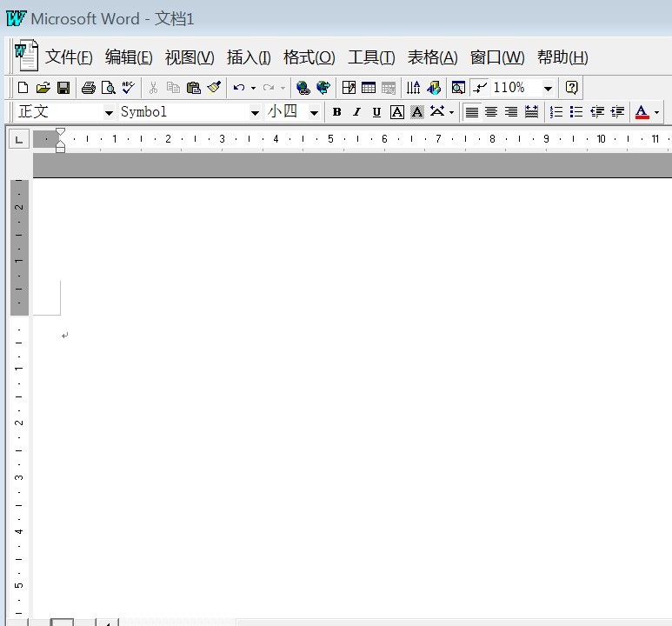
Task: Apply the red font color button
Action: [x=642, y=112]
